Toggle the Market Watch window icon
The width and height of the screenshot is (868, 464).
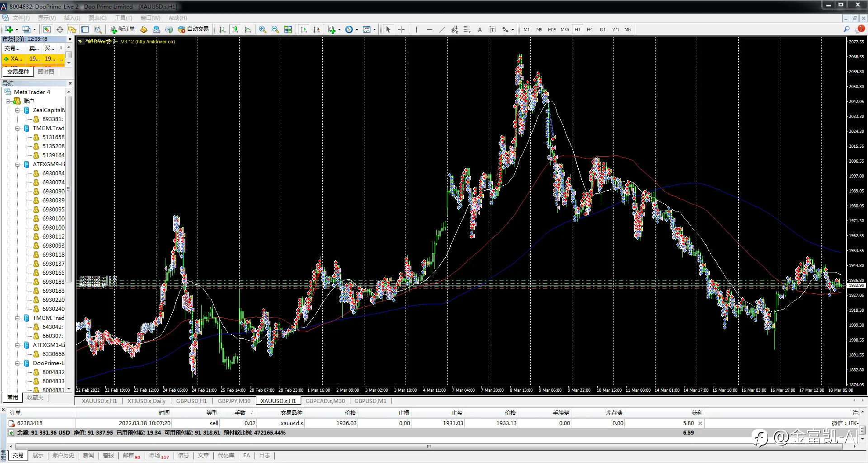[x=47, y=29]
